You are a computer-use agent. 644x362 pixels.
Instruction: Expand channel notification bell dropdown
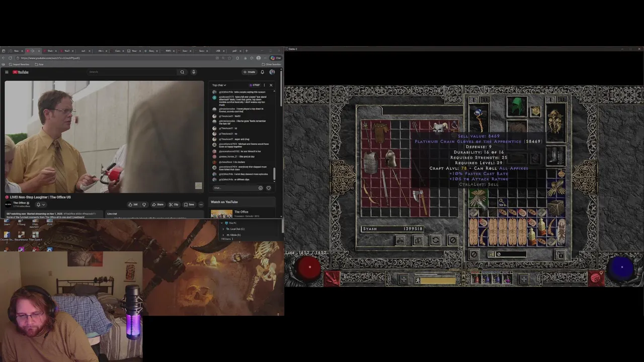point(40,205)
